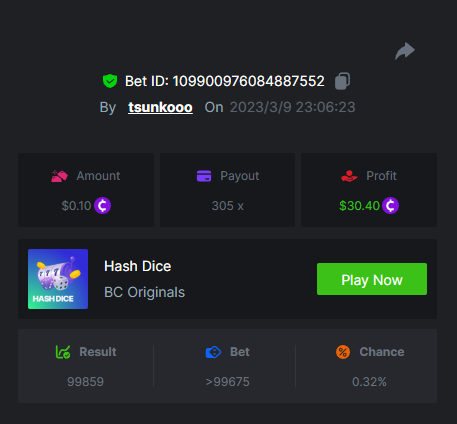Click the Hash Dice title text
457x424 pixels.
138,266
